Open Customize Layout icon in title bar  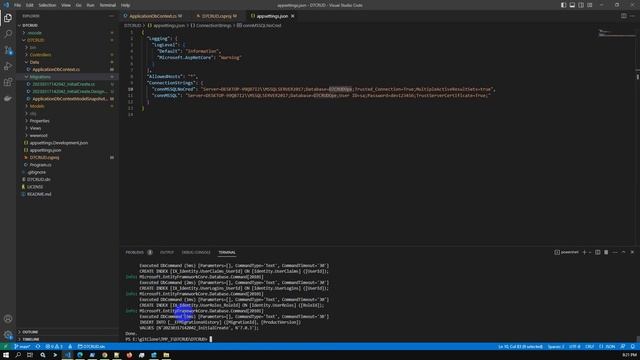pos(590,5)
